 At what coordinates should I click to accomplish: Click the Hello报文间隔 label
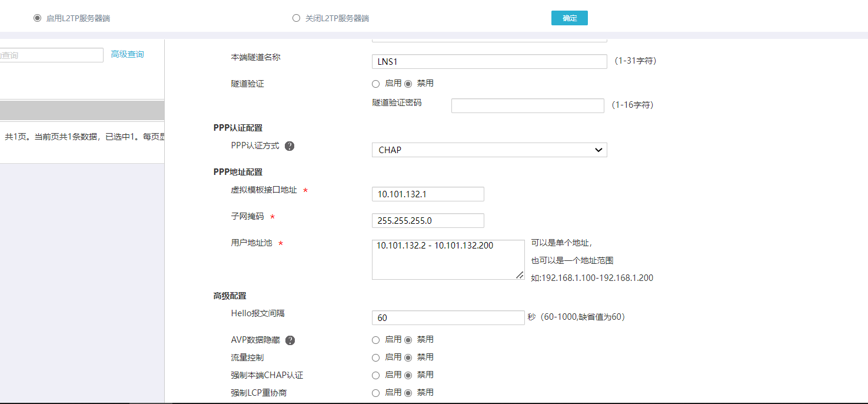[x=258, y=313]
